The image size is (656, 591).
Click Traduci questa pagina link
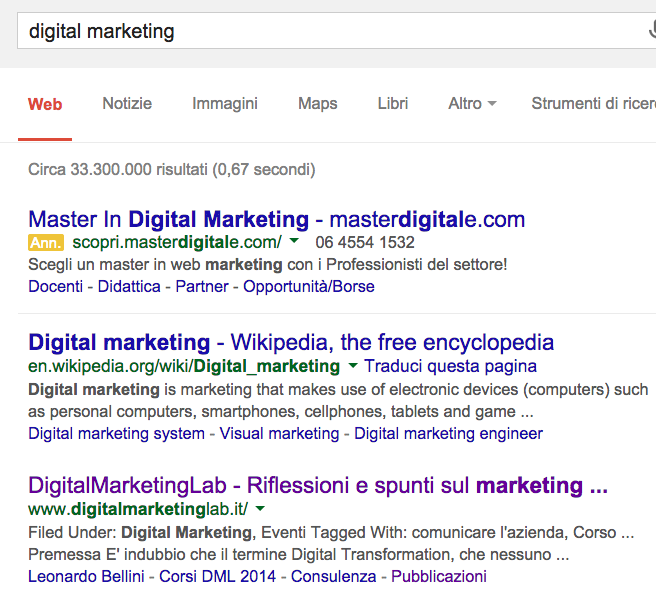coord(451,366)
